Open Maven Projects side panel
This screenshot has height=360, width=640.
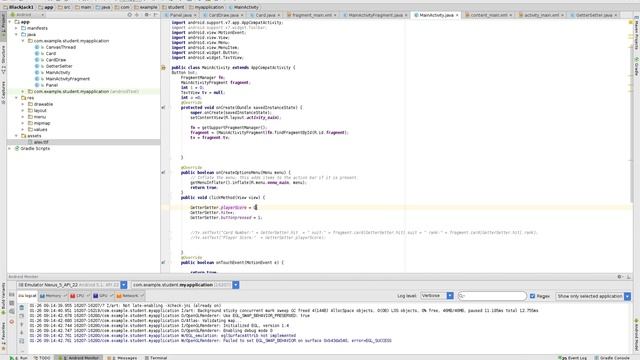coord(636,34)
